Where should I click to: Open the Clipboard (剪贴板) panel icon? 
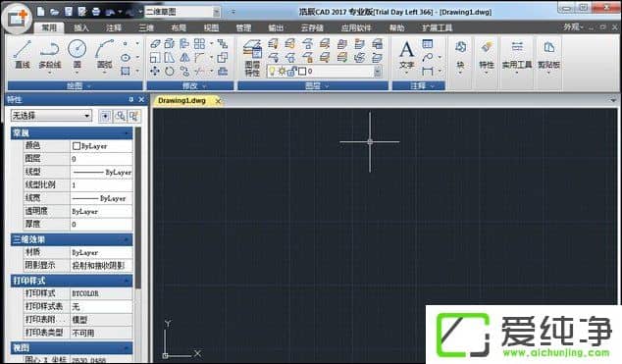(x=548, y=56)
